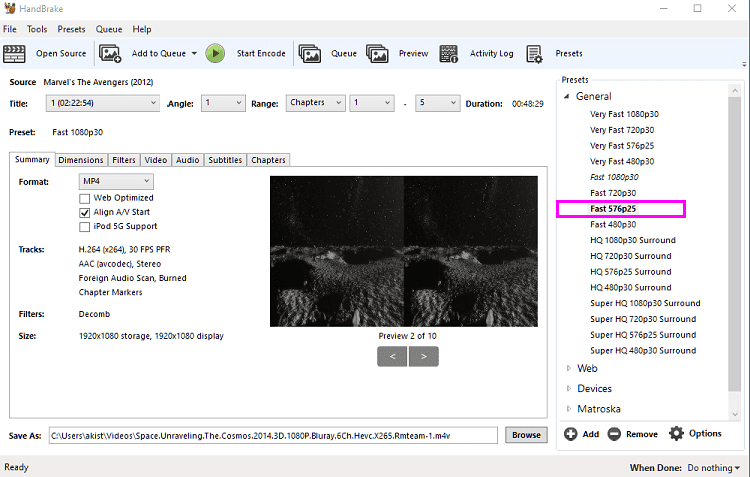750x477 pixels.
Task: Show the next preview image
Action: point(424,356)
